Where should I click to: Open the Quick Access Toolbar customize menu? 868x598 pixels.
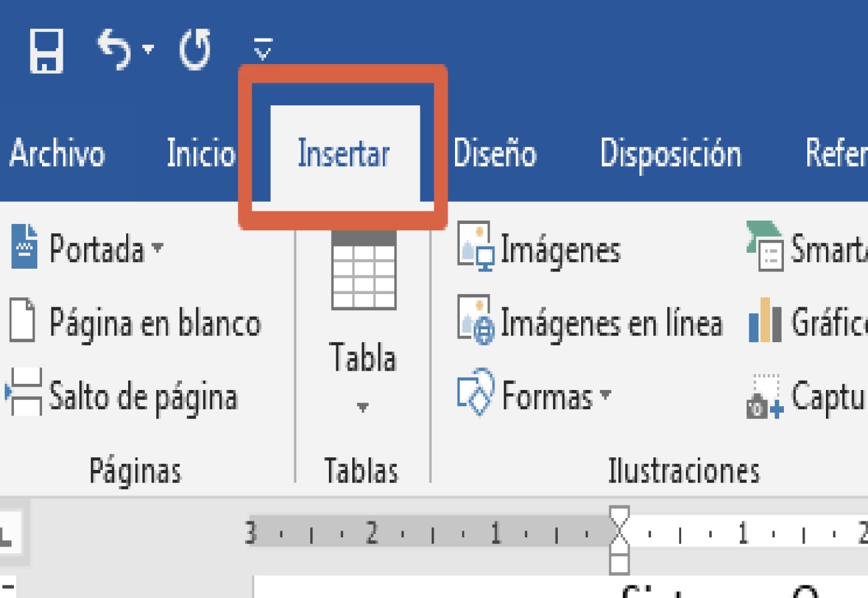pyautogui.click(x=263, y=47)
